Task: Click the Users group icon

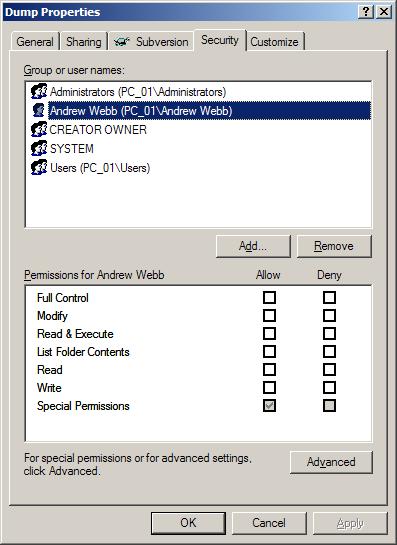Action: point(39,168)
